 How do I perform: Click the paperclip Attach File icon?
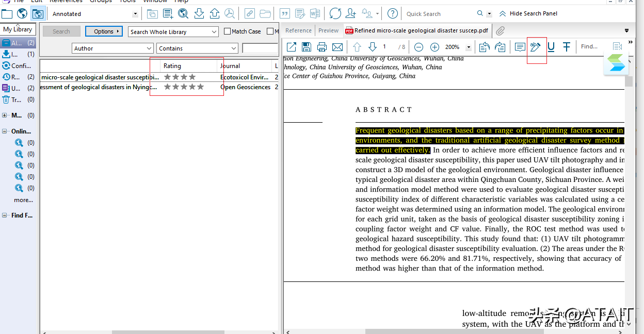click(x=500, y=31)
